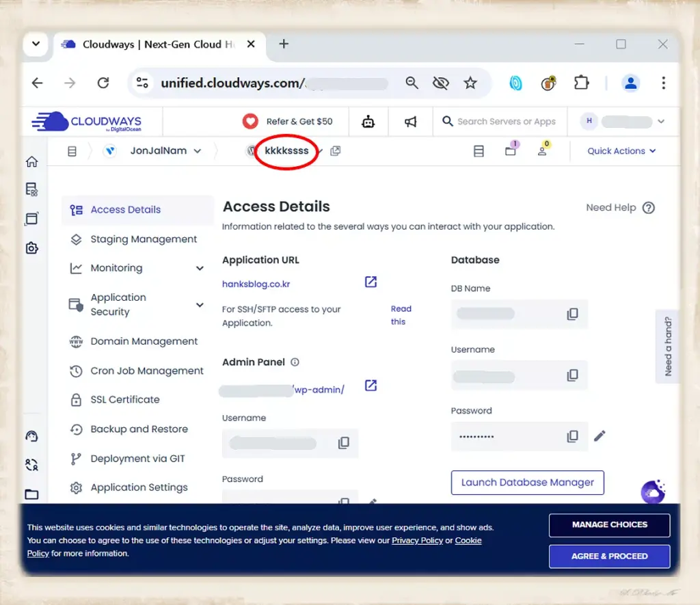Bookmark this page with star icon
The height and width of the screenshot is (605, 700).
pos(470,83)
